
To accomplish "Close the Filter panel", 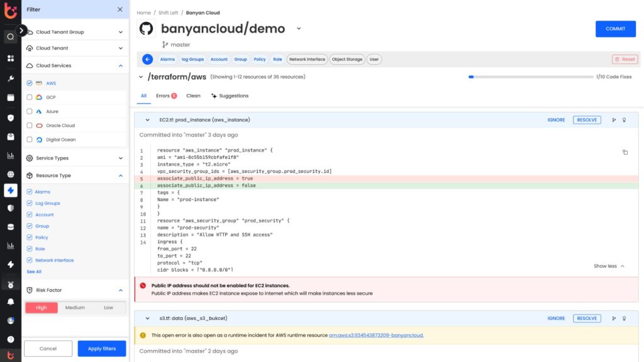I will (120, 9).
